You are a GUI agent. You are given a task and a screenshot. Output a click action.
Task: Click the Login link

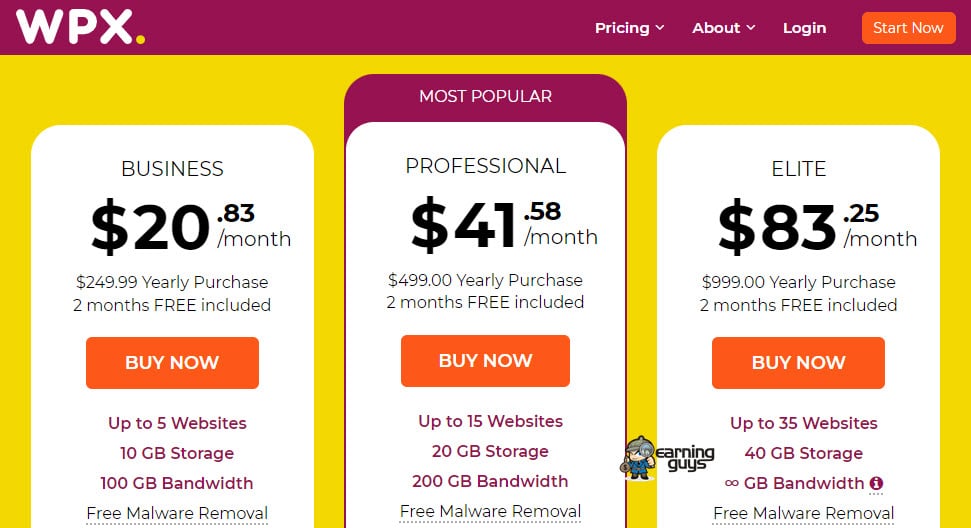coord(804,28)
